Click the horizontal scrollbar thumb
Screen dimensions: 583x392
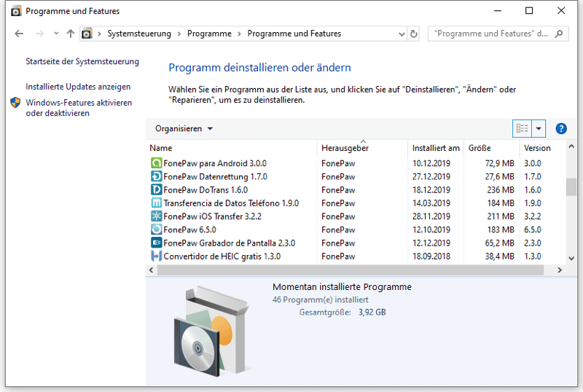(x=351, y=270)
